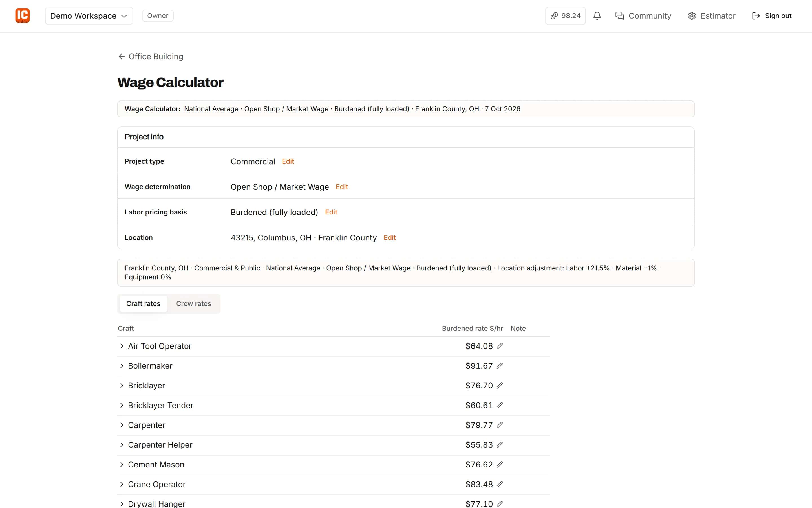Click the IC app logo
Viewport: 812px width, 508px height.
[23, 16]
